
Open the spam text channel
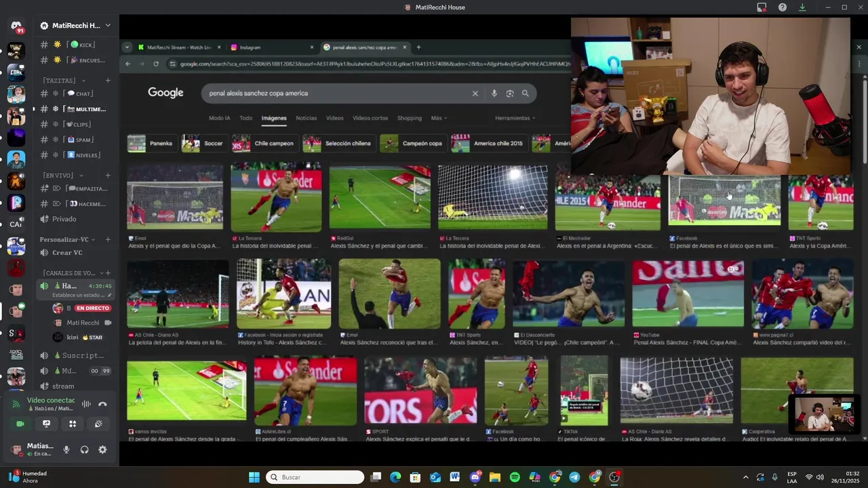point(75,140)
